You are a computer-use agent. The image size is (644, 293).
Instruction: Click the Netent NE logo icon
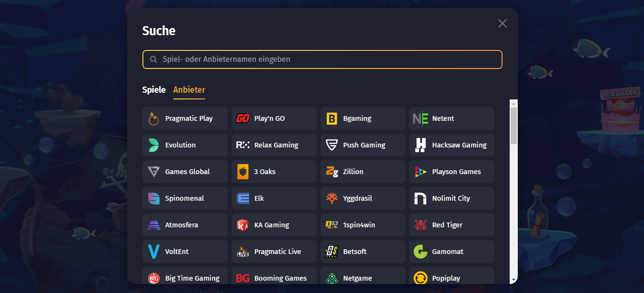pos(421,118)
